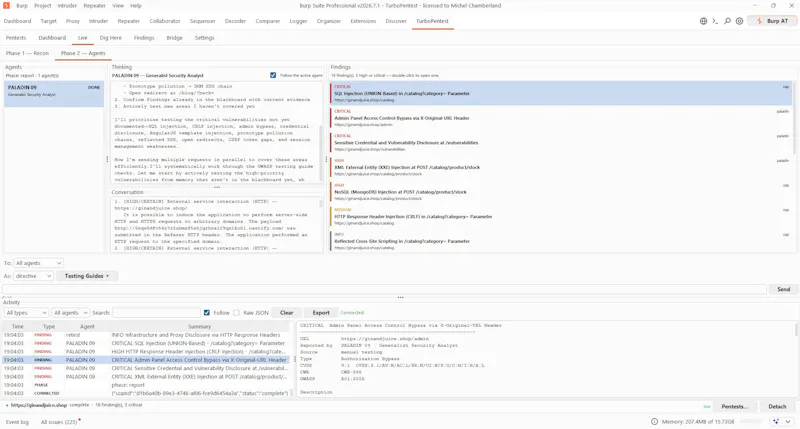The height and width of the screenshot is (429, 800).
Task: Open the Settings sub-tab
Action: [x=205, y=38]
